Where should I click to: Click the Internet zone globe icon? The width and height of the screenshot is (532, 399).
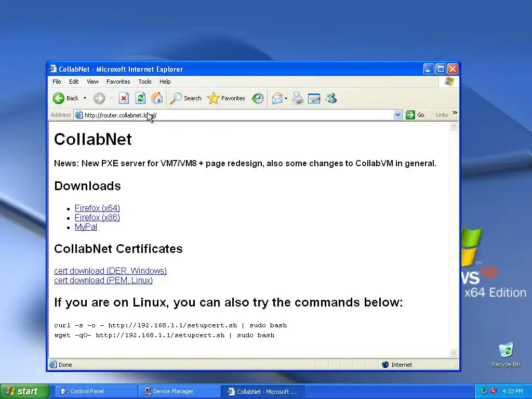[385, 365]
